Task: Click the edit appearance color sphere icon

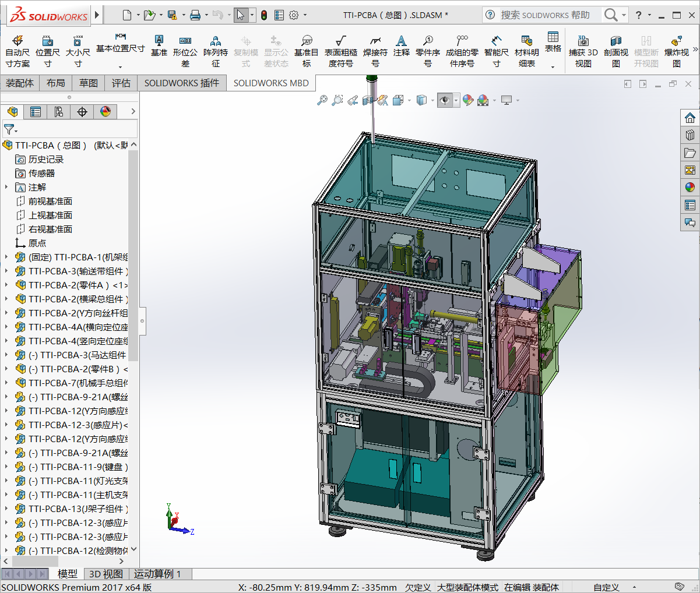Action: click(x=467, y=101)
